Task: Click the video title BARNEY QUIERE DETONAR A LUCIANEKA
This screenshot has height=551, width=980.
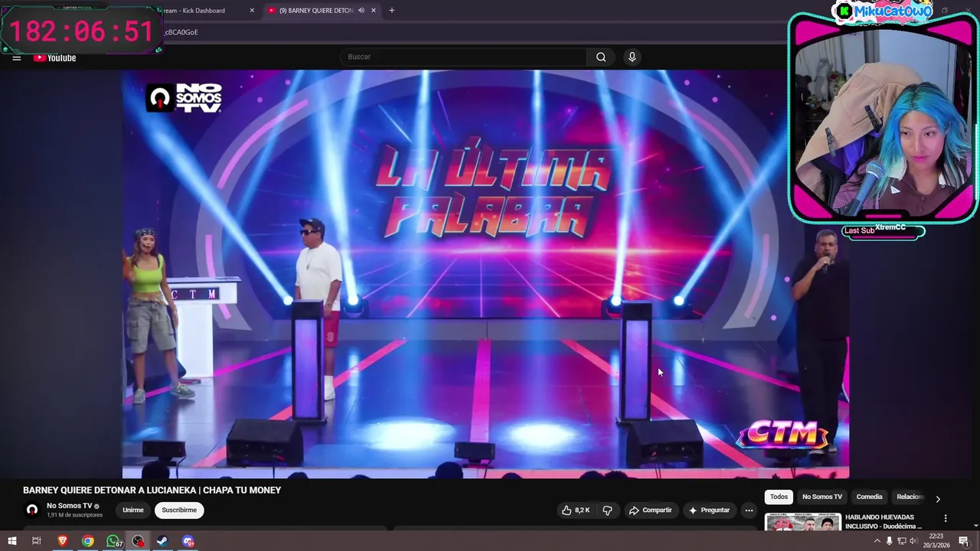Action: coord(152,490)
